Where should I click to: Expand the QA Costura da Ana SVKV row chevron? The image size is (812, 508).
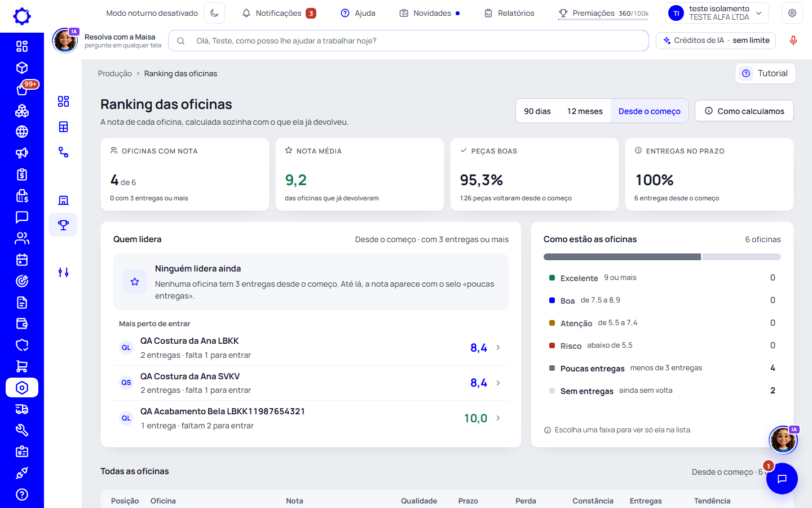498,383
